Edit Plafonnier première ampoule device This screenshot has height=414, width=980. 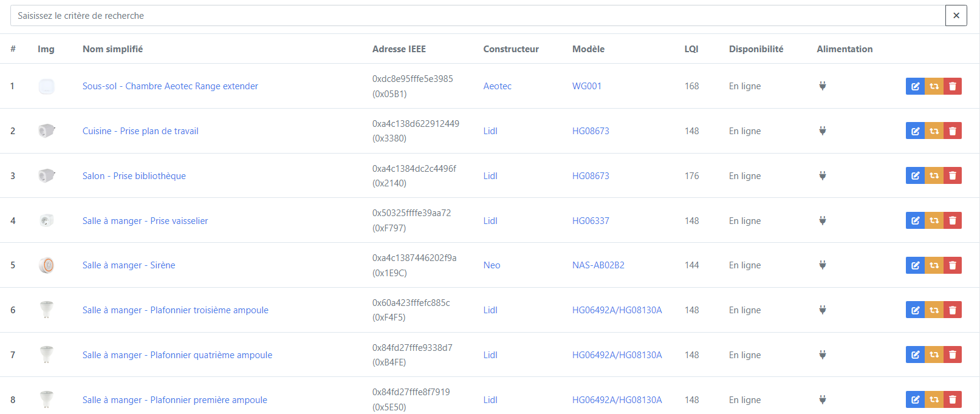click(915, 399)
